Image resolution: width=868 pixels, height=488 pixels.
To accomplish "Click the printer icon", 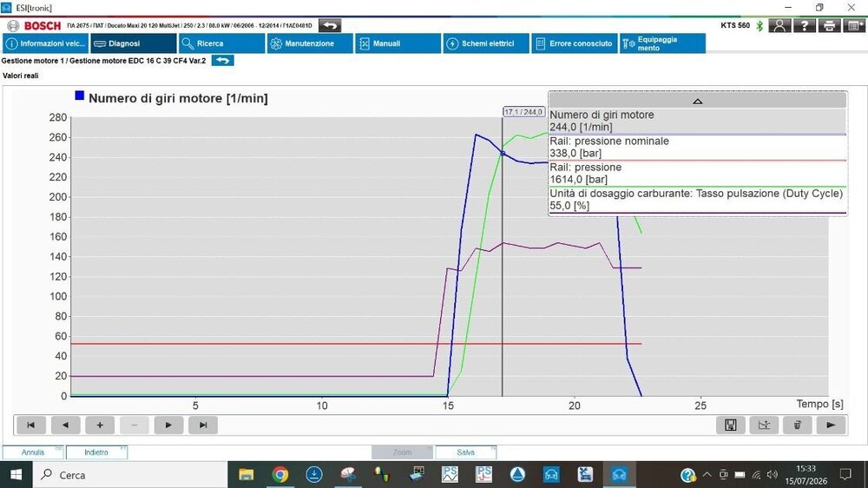I will (x=829, y=25).
